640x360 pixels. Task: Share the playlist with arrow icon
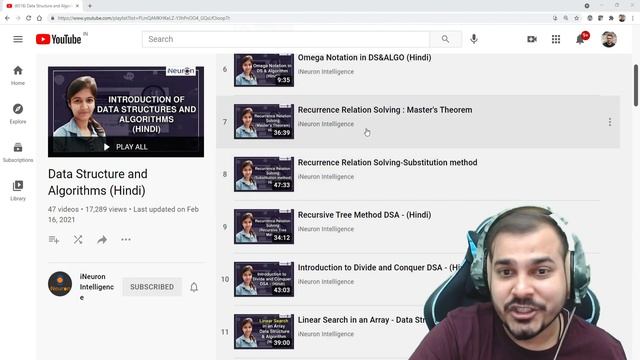pos(102,240)
